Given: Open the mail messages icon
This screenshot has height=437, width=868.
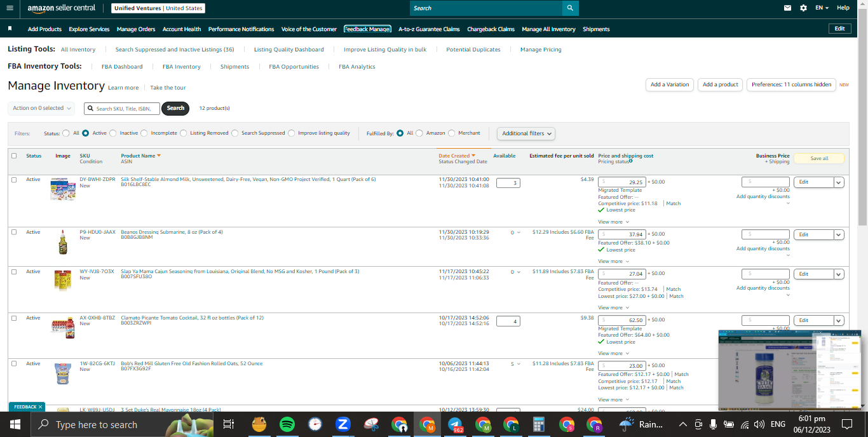Looking at the screenshot, I should tap(788, 8).
